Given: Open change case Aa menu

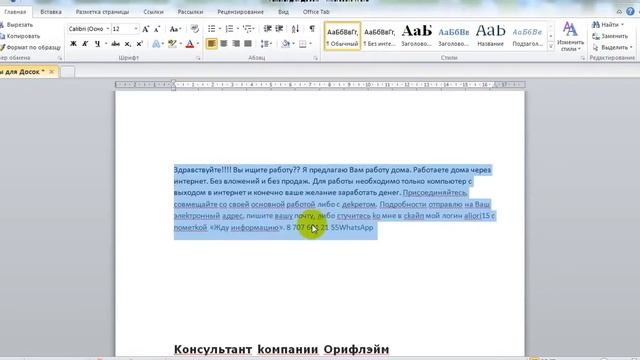Looking at the screenshot, I should click(x=175, y=29).
